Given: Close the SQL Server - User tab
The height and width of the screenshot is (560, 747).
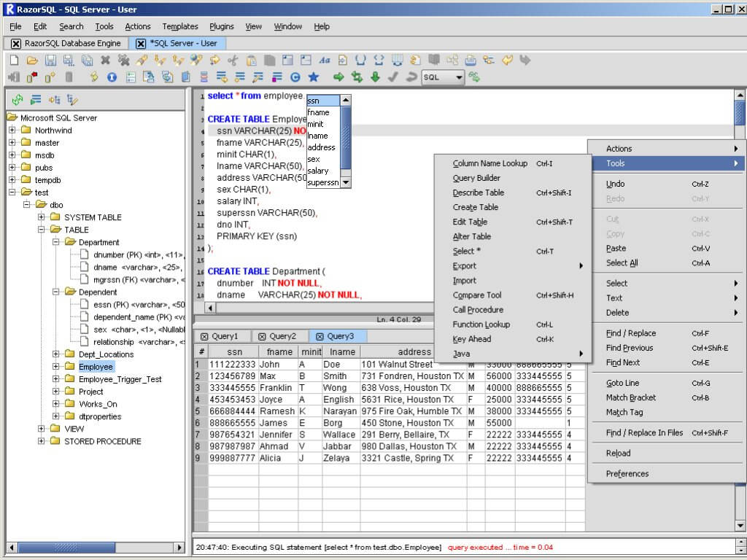Looking at the screenshot, I should 141,44.
